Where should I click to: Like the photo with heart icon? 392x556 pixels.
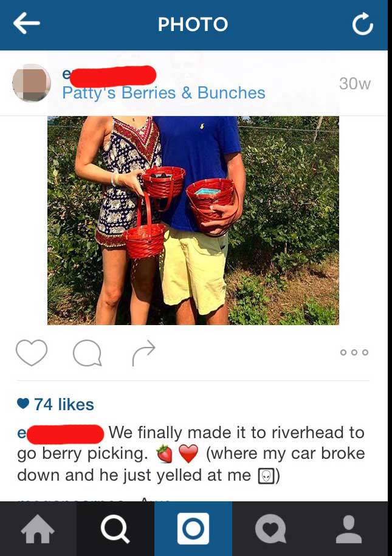click(32, 352)
